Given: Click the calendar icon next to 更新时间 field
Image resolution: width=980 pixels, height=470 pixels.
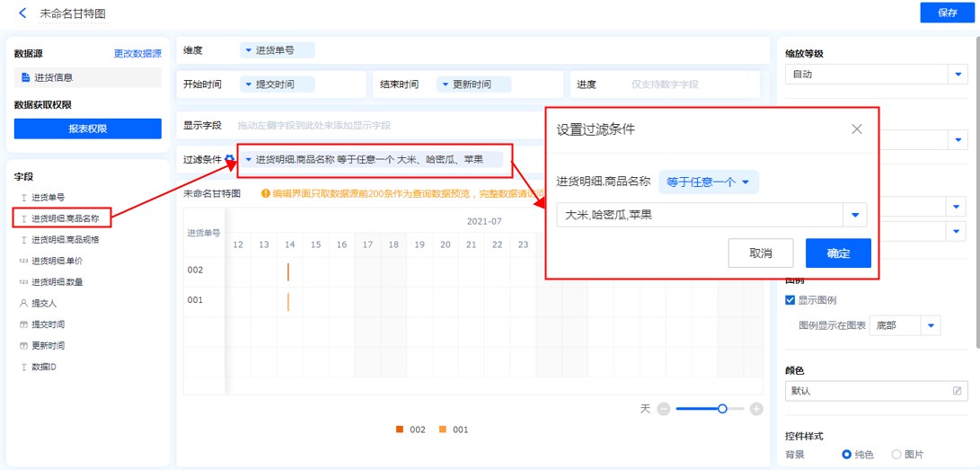Looking at the screenshot, I should 23,346.
